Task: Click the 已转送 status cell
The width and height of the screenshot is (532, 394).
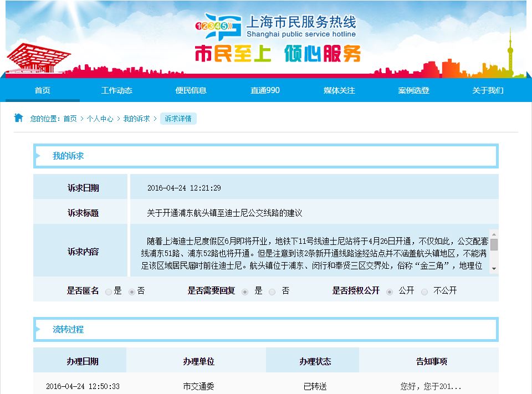Action: click(315, 386)
